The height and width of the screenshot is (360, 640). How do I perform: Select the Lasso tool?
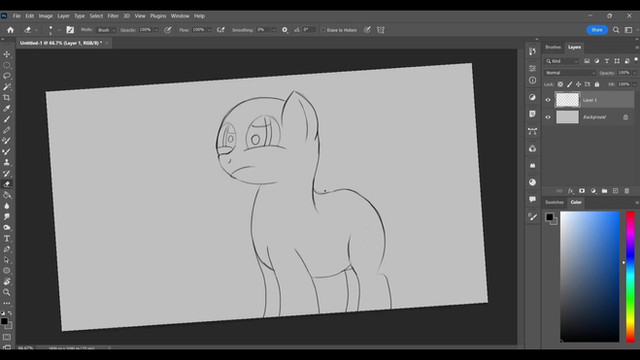(7, 76)
